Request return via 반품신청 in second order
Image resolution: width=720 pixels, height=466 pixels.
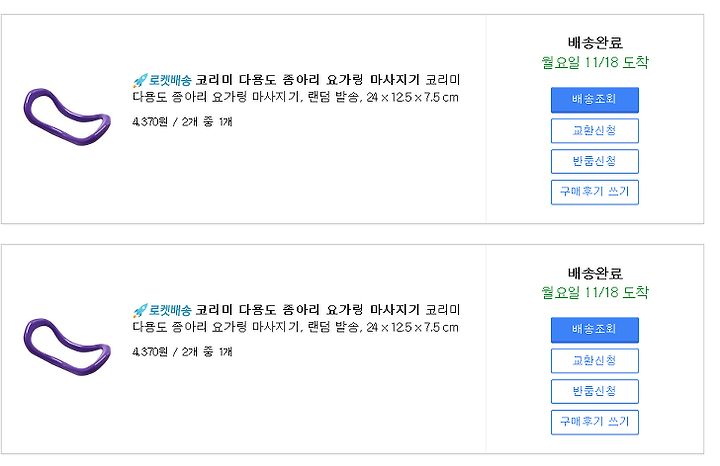click(595, 391)
